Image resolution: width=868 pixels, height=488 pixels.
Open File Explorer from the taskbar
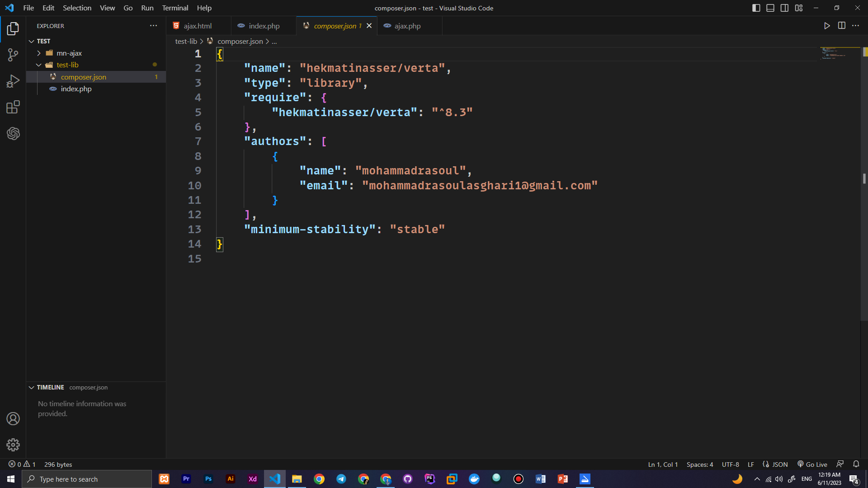297,479
